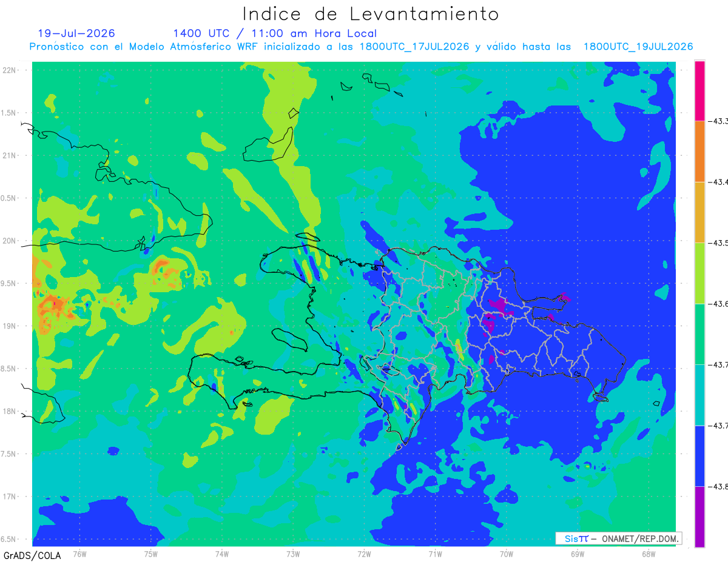
Task: Click the '18N' latitude label
Action: pyautogui.click(x=10, y=411)
